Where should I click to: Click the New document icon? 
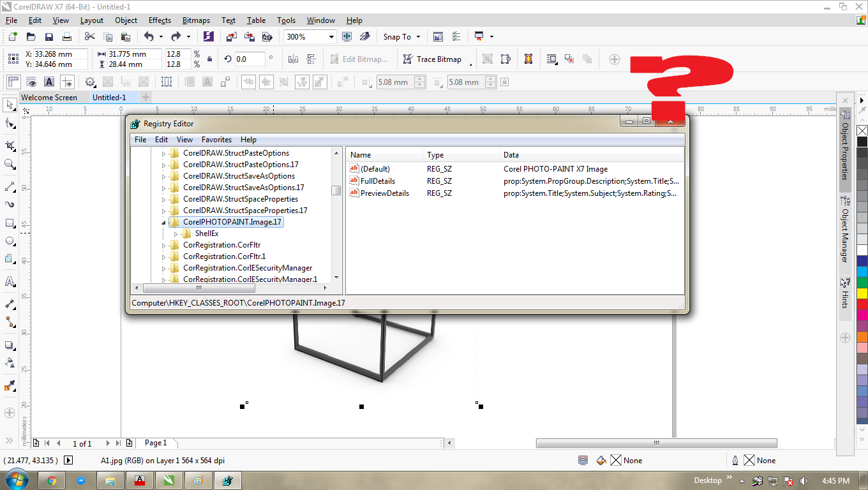point(12,36)
